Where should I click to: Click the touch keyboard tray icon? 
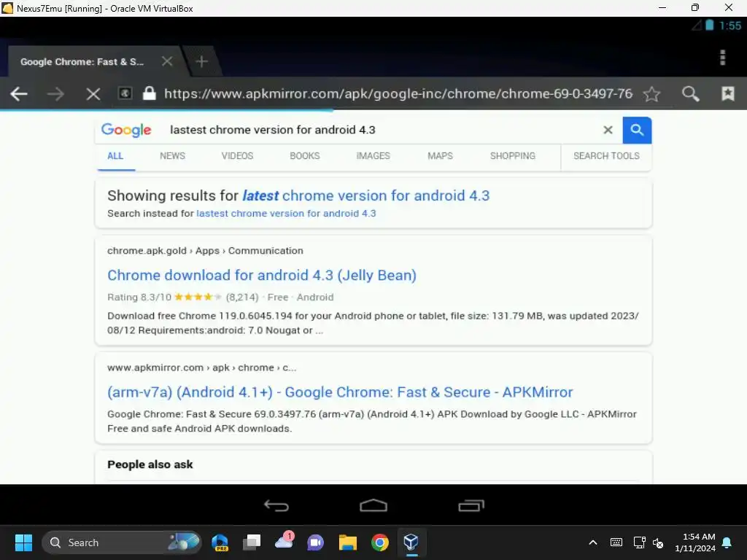[616, 542]
